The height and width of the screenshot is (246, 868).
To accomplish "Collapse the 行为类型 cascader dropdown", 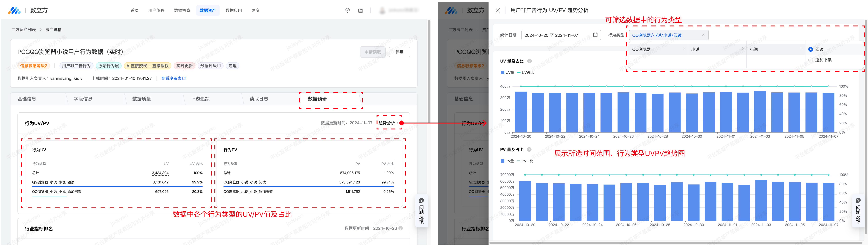I will 703,35.
